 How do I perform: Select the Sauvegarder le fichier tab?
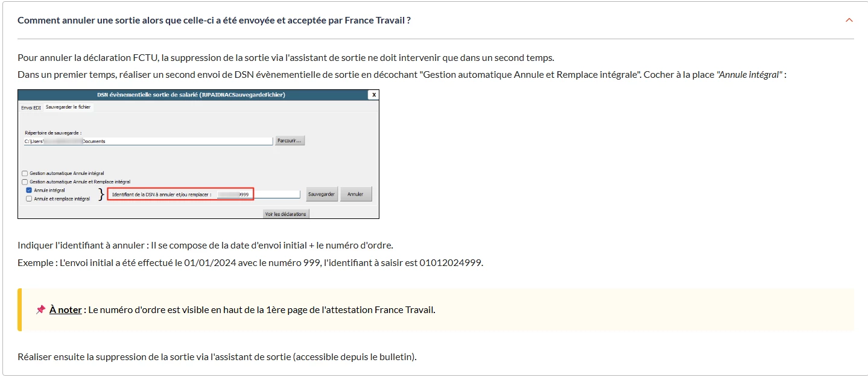click(x=68, y=107)
